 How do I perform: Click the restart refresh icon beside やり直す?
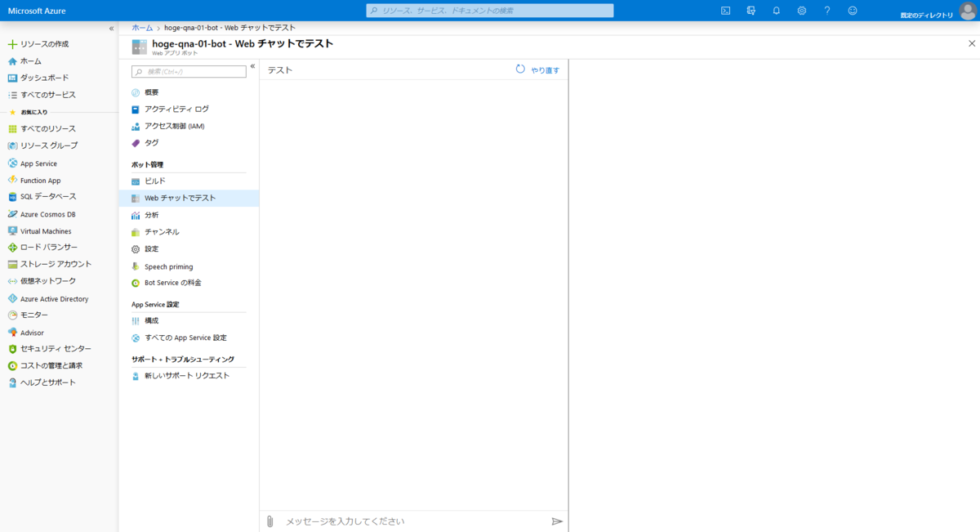[x=520, y=69]
